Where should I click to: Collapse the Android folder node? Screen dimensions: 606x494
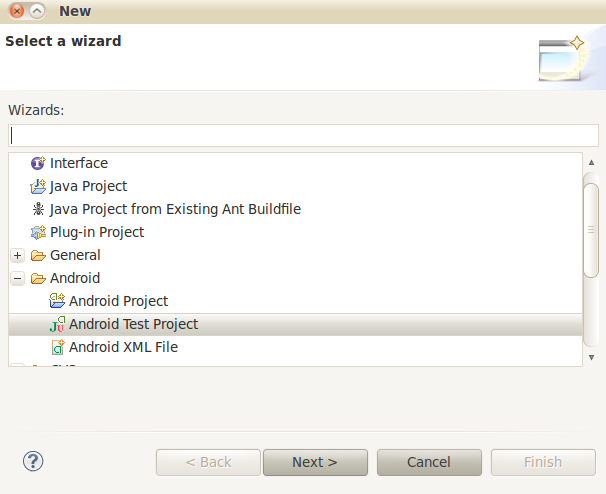(18, 278)
